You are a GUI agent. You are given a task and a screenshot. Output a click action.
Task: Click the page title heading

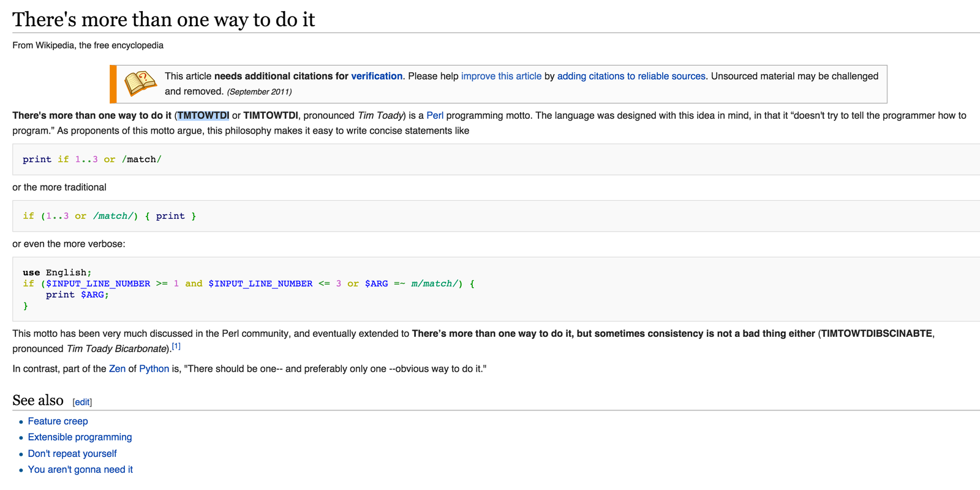tap(164, 19)
